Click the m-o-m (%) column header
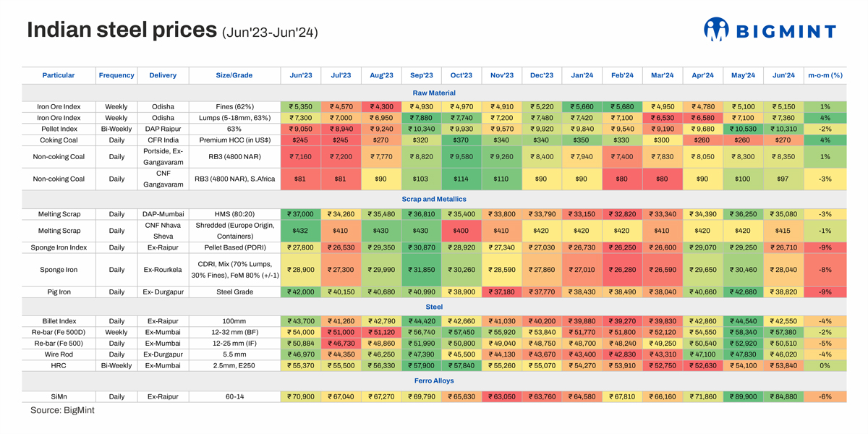868x434 pixels. pyautogui.click(x=825, y=75)
